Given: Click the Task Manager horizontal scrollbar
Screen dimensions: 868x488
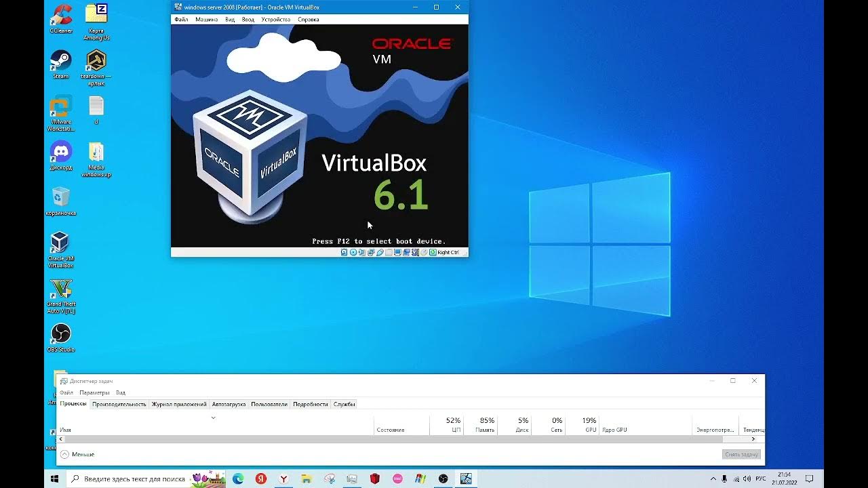Looking at the screenshot, I should [x=407, y=439].
